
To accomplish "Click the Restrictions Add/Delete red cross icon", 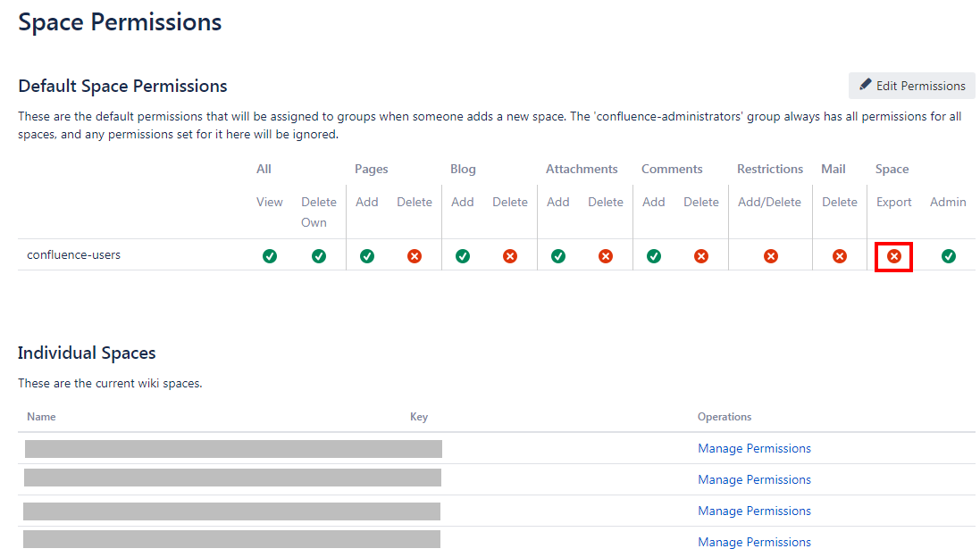I will point(770,256).
